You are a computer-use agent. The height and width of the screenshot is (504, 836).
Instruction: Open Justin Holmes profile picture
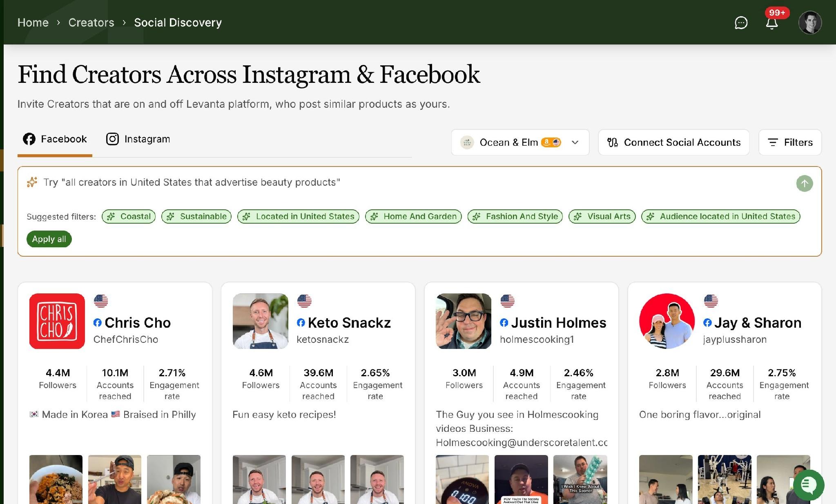pyautogui.click(x=464, y=321)
